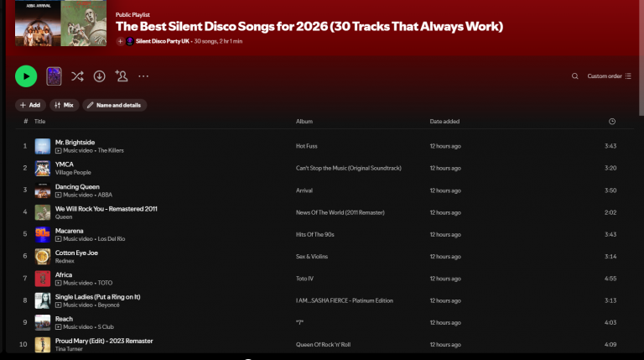Open the Toto IV album link
This screenshot has height=360, width=644.
point(304,279)
